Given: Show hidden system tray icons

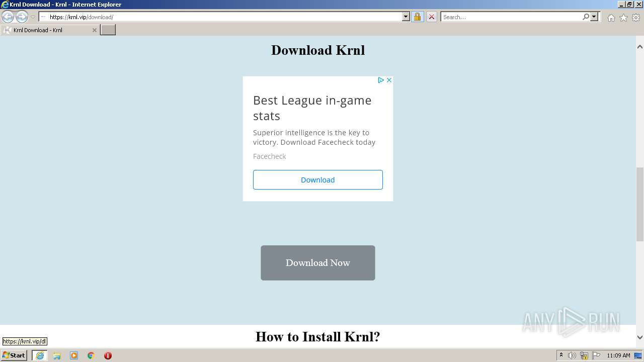Looking at the screenshot, I should (x=561, y=355).
